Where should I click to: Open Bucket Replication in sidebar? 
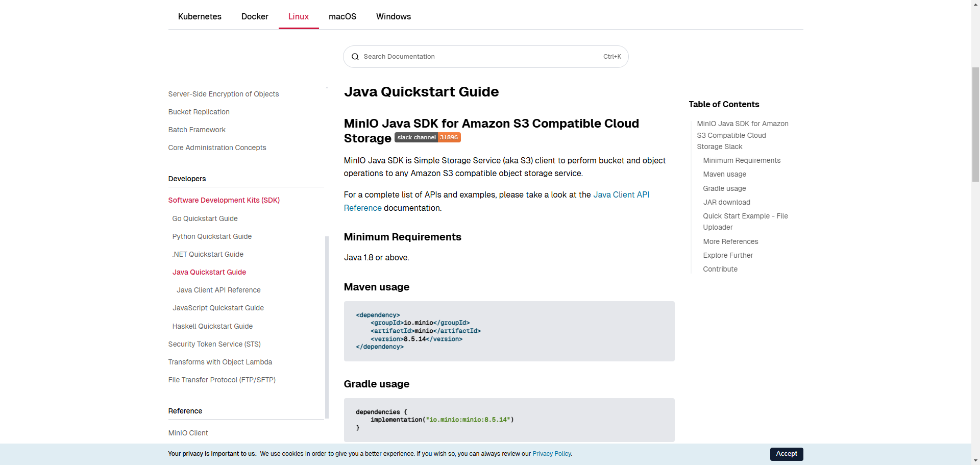[199, 112]
